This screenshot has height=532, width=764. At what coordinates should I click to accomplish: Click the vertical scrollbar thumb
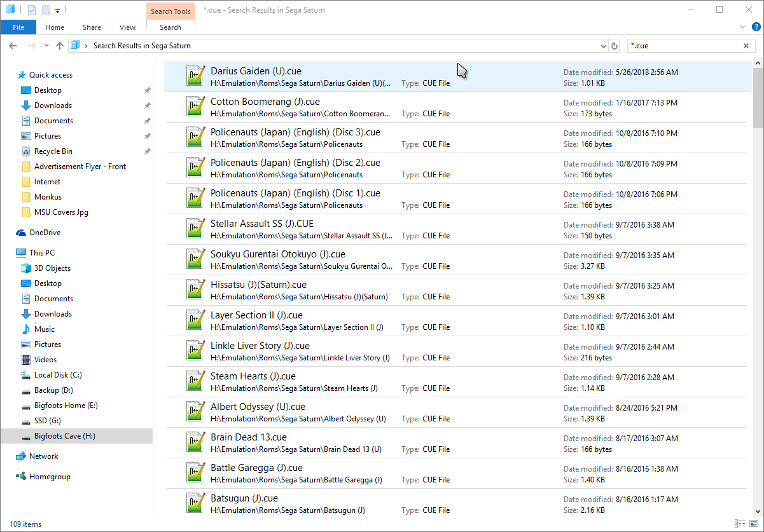point(758,98)
